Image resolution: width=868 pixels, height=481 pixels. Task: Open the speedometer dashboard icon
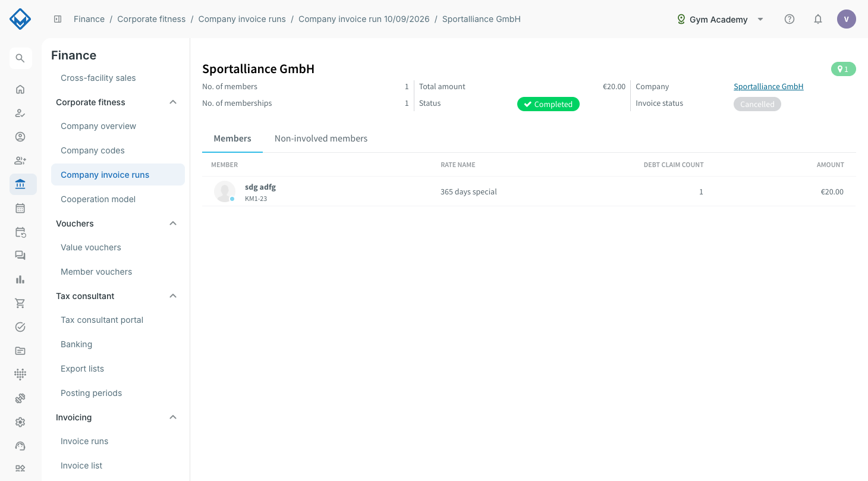click(x=20, y=446)
